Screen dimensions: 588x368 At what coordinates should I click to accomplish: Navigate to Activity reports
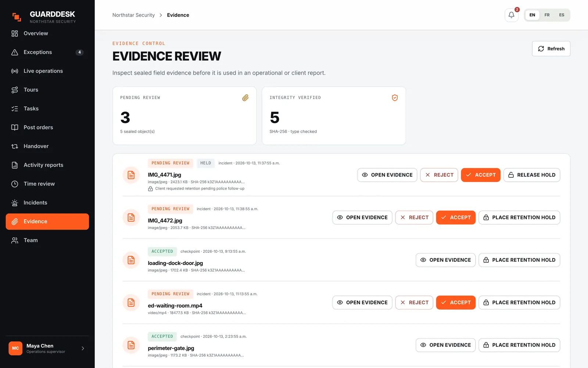click(47, 165)
